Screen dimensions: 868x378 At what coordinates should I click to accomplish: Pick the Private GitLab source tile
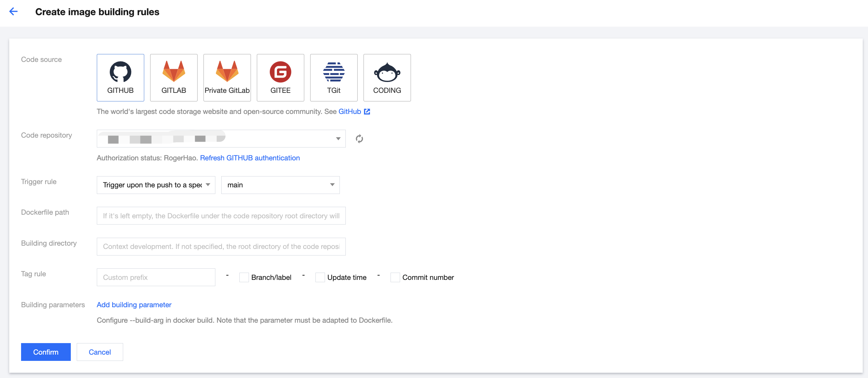point(227,77)
